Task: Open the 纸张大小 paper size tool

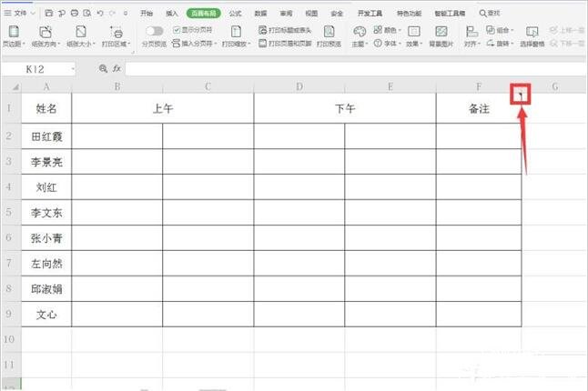Action: pos(81,36)
